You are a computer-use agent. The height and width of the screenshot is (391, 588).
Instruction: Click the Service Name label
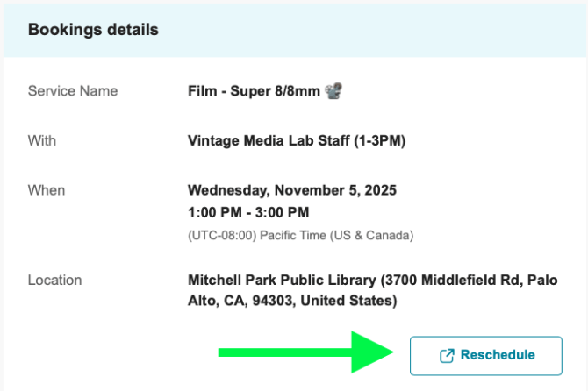point(73,90)
